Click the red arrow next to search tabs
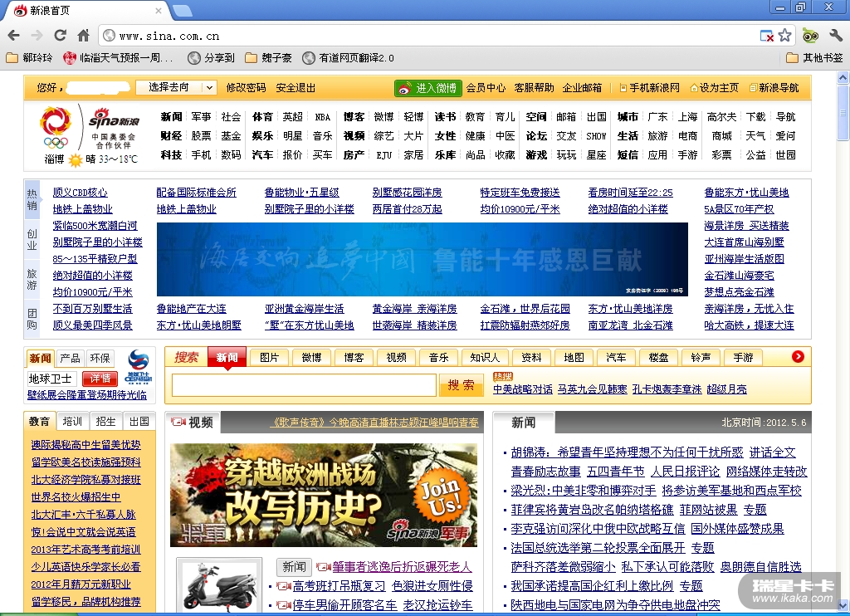 pyautogui.click(x=798, y=357)
